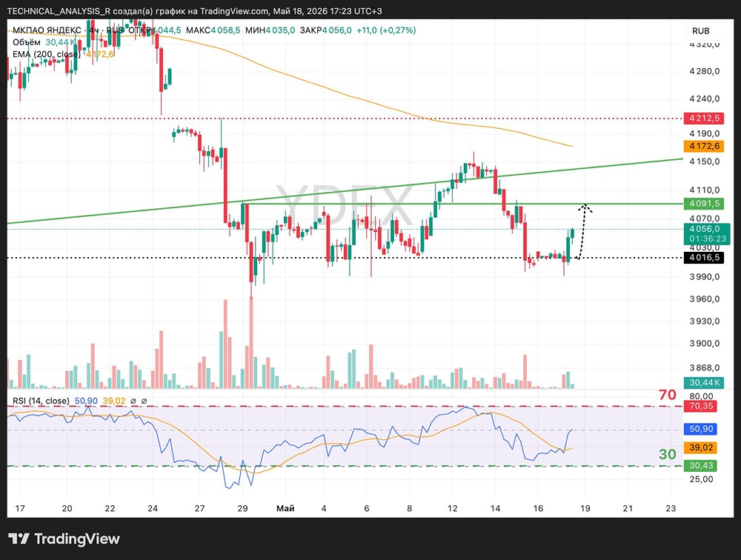Screen dimensions: 741x560
Task: Click the EMA value 4 172,6 in the legend
Action: pyautogui.click(x=100, y=54)
